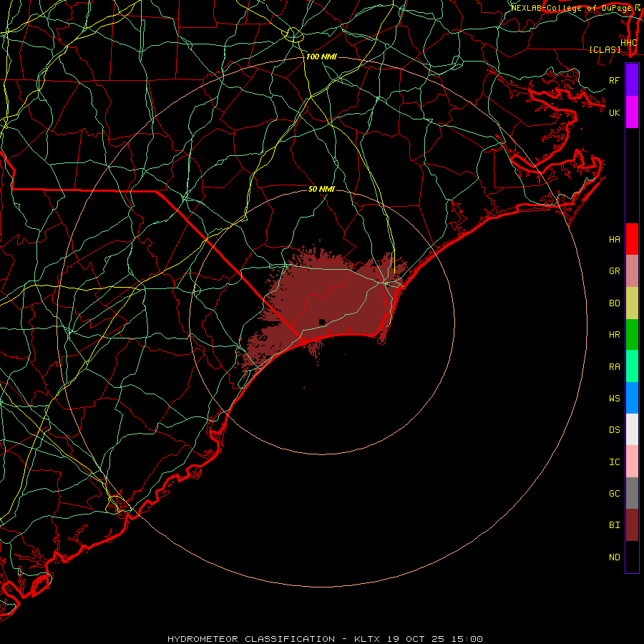644x644 pixels.
Task: Click the ND legend label
Action: point(614,557)
